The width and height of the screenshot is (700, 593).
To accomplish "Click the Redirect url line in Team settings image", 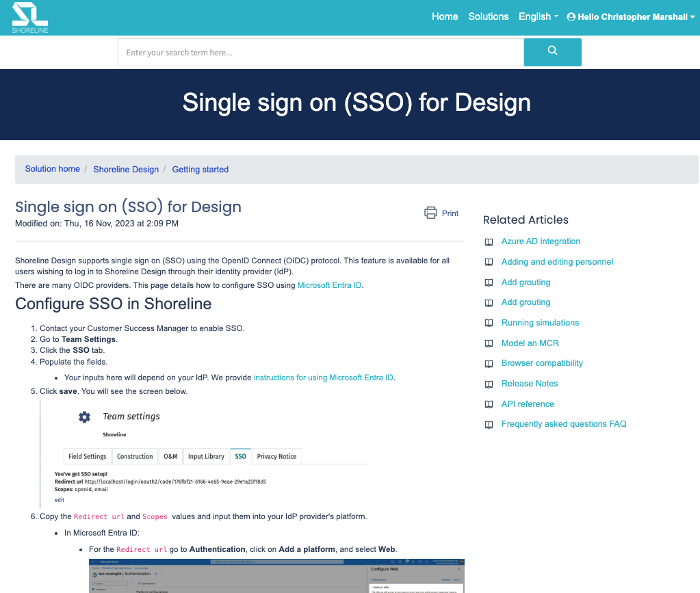I will pyautogui.click(x=160, y=482).
